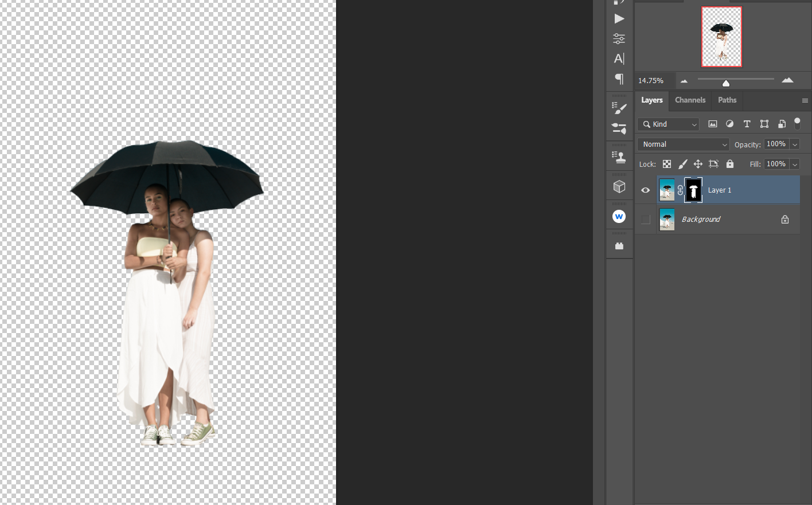Click the Lock all padlock button
Screen dimensions: 812x505
click(x=730, y=164)
